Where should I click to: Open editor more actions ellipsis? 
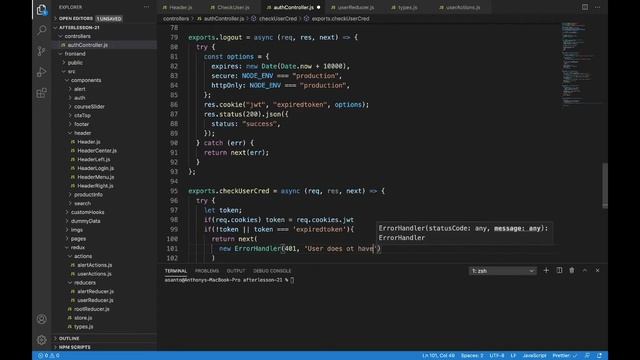click(x=598, y=7)
